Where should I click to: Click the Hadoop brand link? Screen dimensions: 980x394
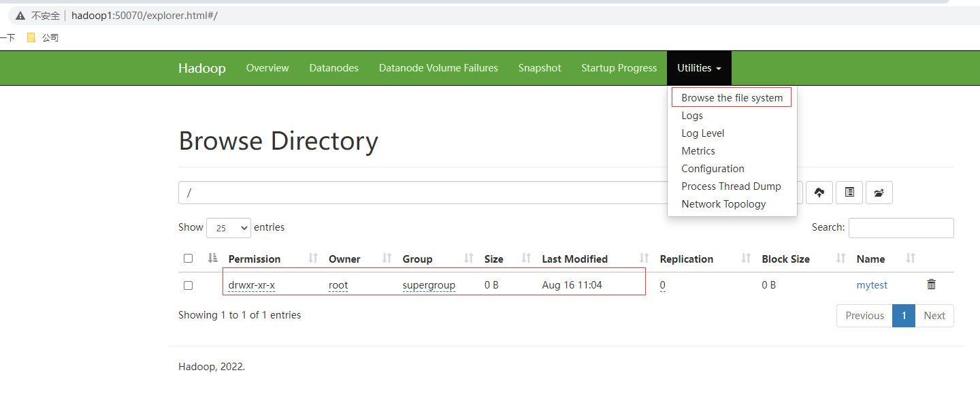(x=202, y=68)
